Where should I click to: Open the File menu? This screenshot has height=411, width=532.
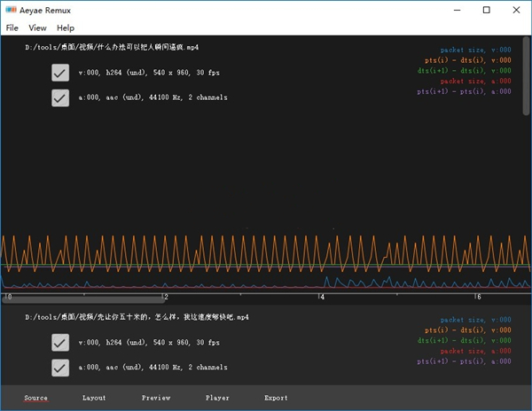[12, 28]
